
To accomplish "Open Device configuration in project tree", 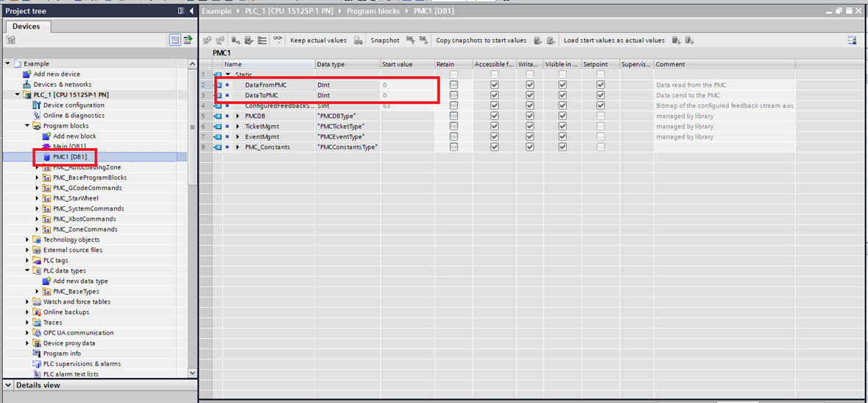I will click(x=74, y=105).
